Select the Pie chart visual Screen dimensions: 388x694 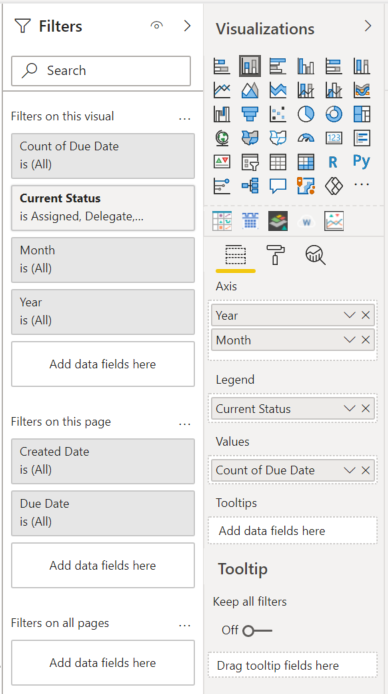tap(306, 114)
